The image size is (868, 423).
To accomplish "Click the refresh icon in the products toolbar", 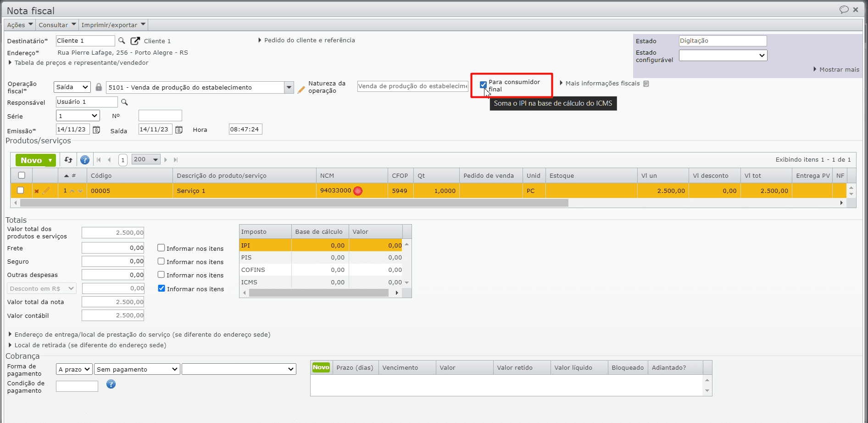I will tap(68, 160).
